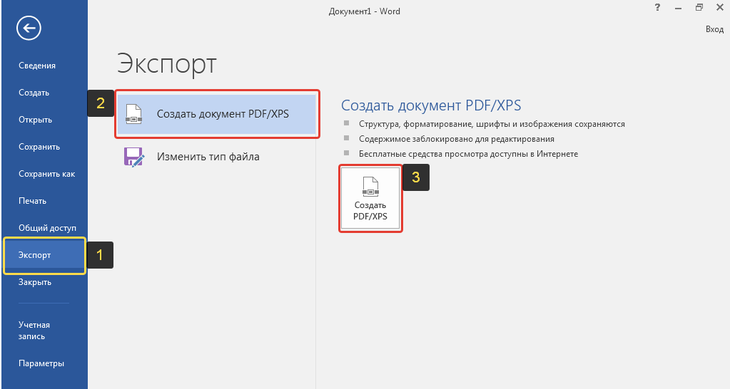Go to Открыть in the backstage menu
730x389 pixels.
point(35,120)
